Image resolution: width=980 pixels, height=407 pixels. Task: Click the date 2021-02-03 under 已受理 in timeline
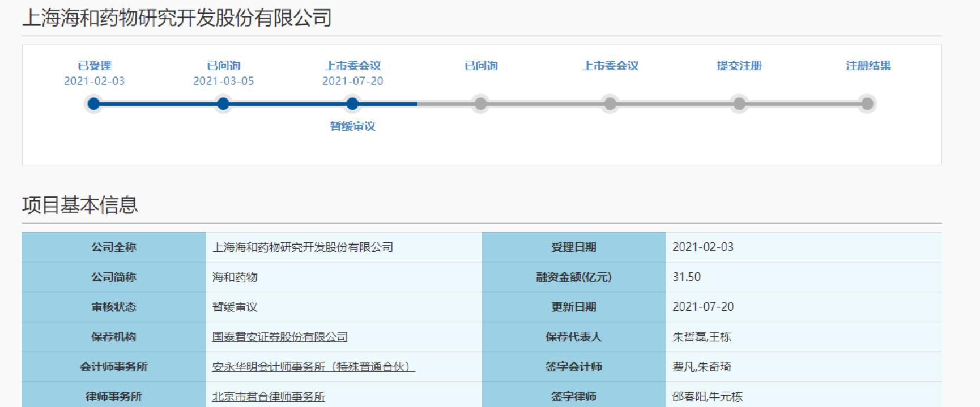click(94, 81)
